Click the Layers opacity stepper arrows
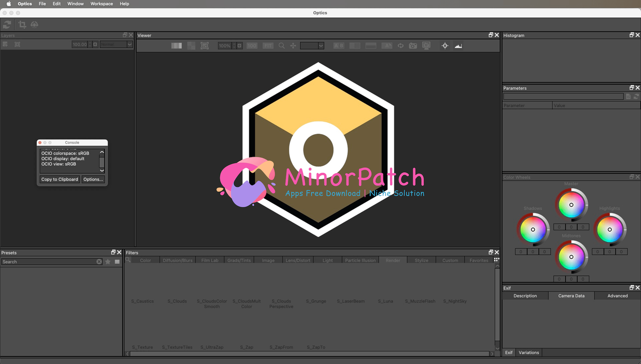Image resolution: width=641 pixels, height=364 pixels. pos(90,45)
